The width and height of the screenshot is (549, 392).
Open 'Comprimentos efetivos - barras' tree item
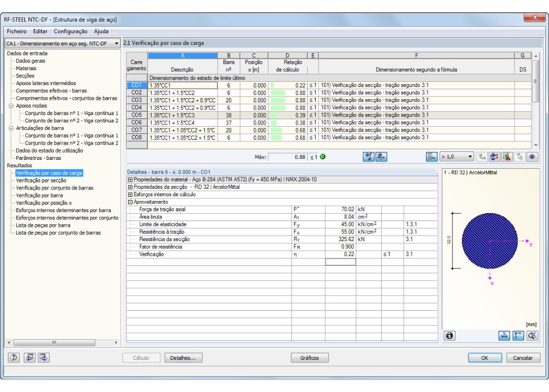[52, 91]
